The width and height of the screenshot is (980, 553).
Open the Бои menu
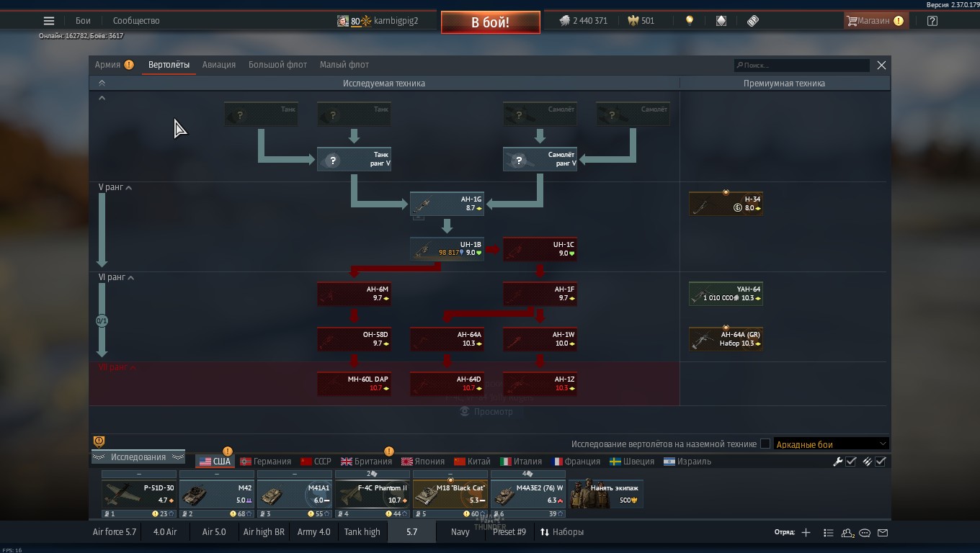click(x=84, y=21)
